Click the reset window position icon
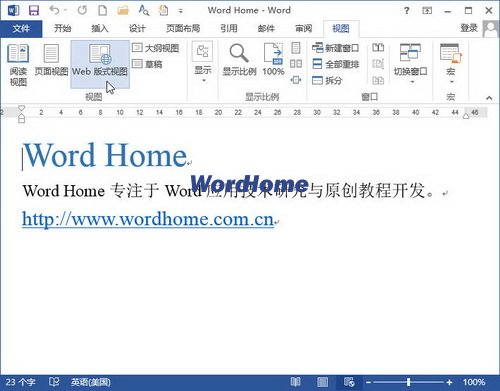Screen dimensions: 500x391 tap(378, 80)
